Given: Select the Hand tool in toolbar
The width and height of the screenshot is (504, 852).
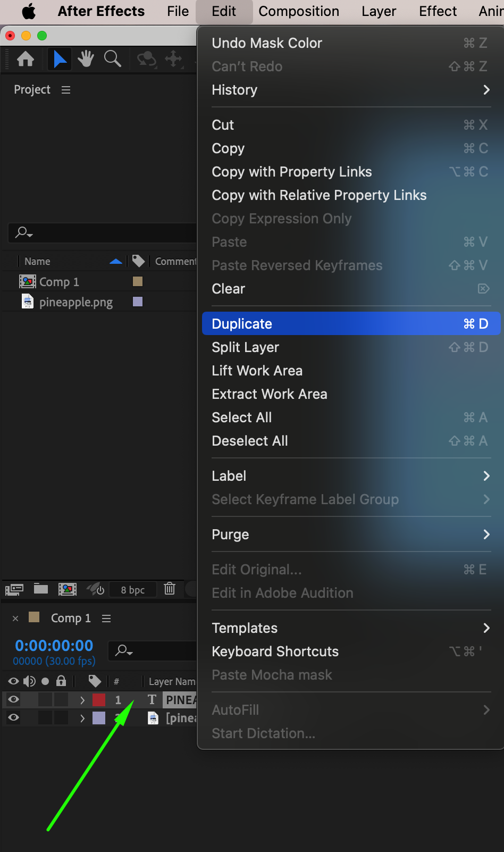Looking at the screenshot, I should click(x=86, y=59).
